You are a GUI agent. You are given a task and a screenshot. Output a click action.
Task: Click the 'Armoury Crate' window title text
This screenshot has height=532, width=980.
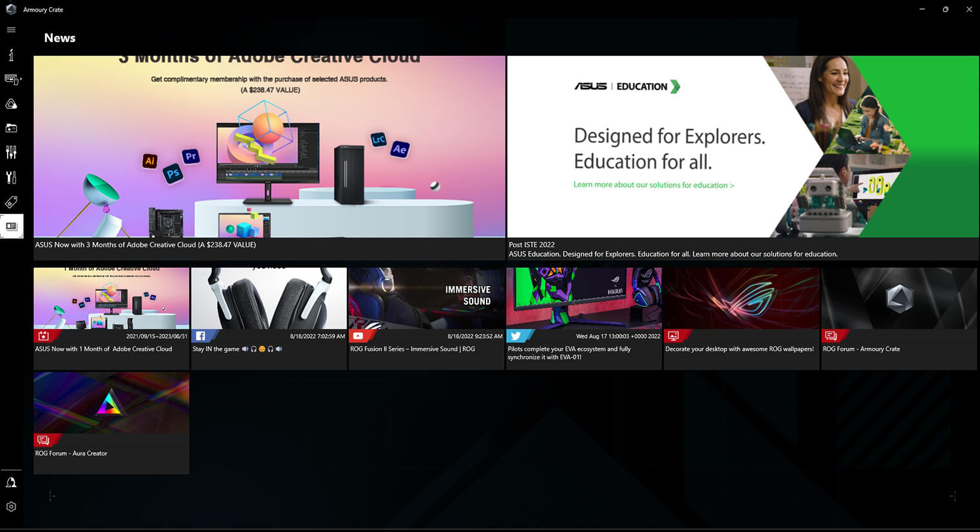43,10
